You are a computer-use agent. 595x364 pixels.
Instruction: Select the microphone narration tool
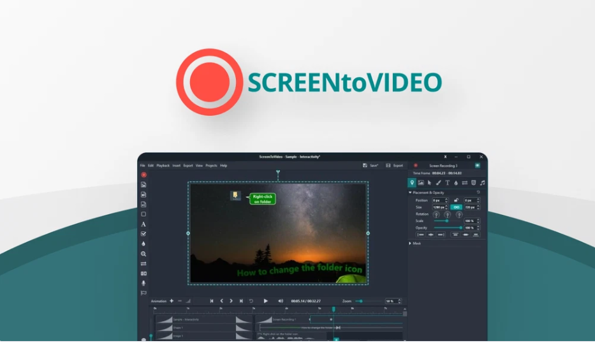click(x=143, y=283)
